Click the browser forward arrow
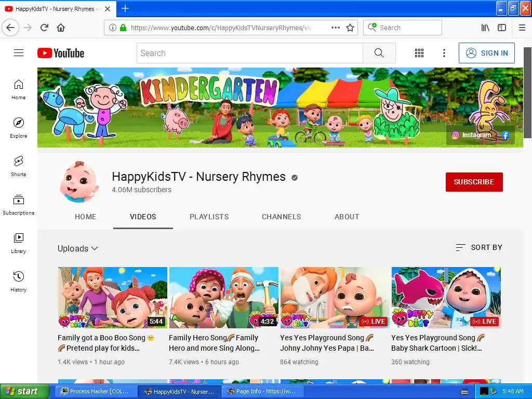This screenshot has height=399, width=532. [28, 28]
